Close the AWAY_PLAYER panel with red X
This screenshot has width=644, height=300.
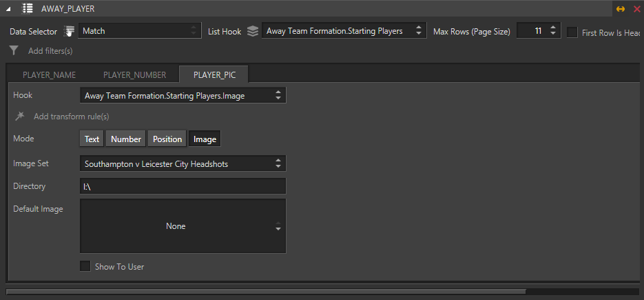tap(637, 9)
